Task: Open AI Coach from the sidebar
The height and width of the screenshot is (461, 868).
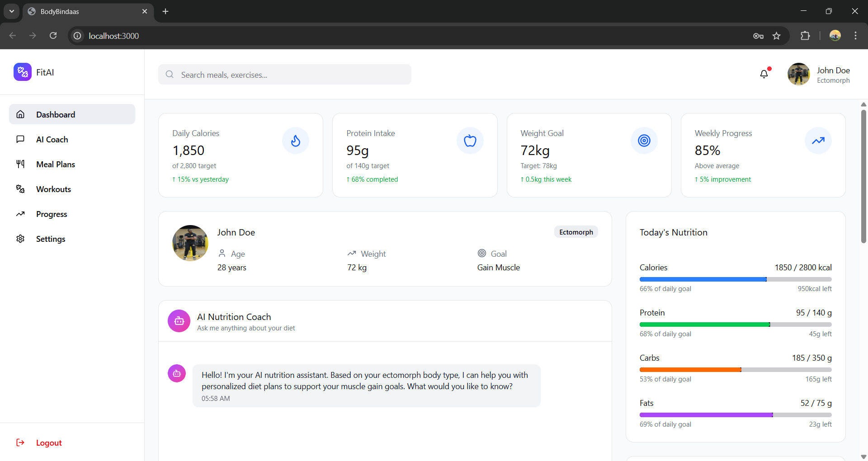Action: (72, 139)
